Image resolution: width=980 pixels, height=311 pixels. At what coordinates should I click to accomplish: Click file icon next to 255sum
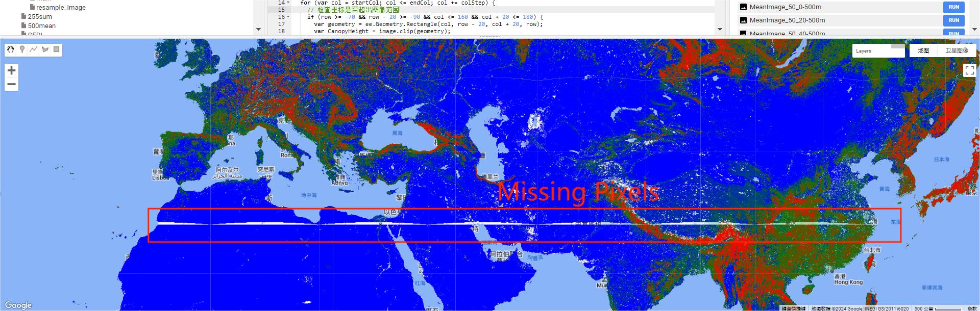tap(23, 16)
